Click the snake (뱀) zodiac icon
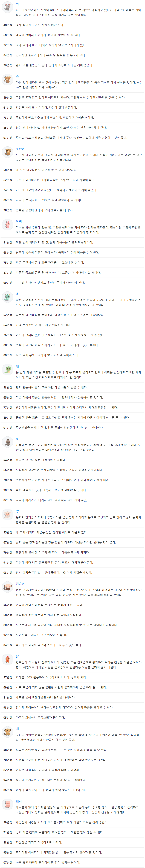Screen dimensions: 145x868 [x=7, y=369]
